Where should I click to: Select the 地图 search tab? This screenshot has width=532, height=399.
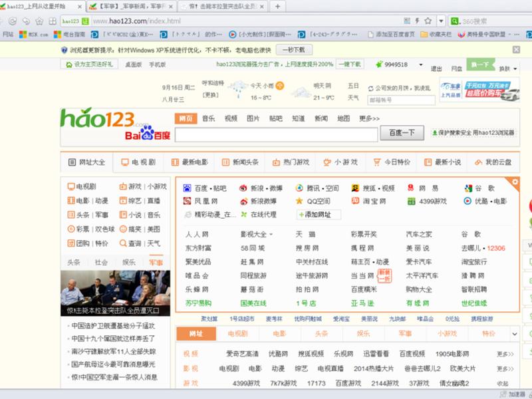point(343,118)
